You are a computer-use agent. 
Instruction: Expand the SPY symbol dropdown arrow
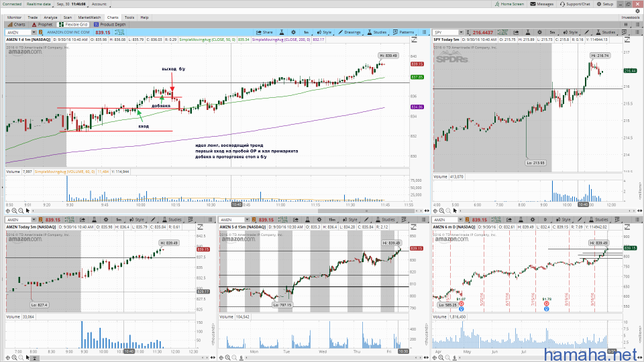click(462, 32)
